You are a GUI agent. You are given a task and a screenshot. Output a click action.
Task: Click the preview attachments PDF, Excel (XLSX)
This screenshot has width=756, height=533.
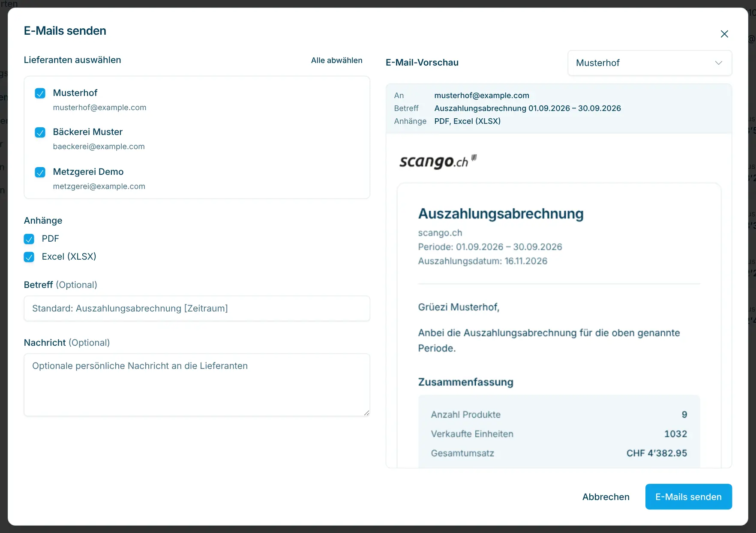pos(467,121)
